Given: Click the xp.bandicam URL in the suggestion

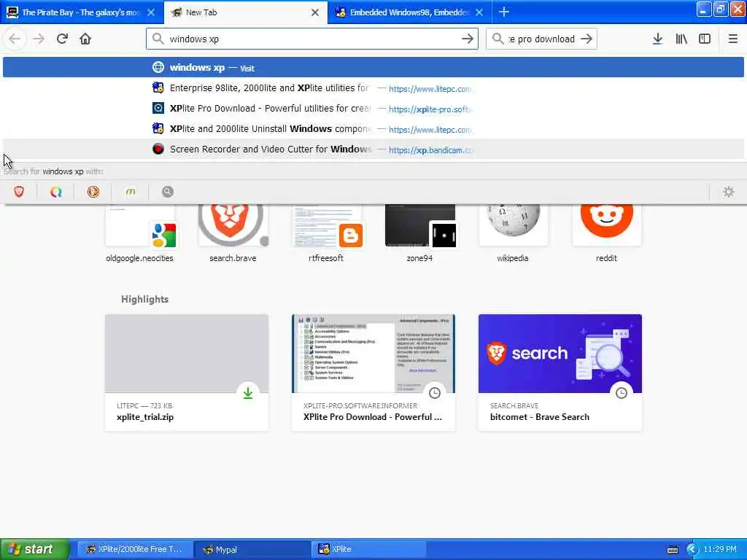Looking at the screenshot, I should (x=430, y=150).
